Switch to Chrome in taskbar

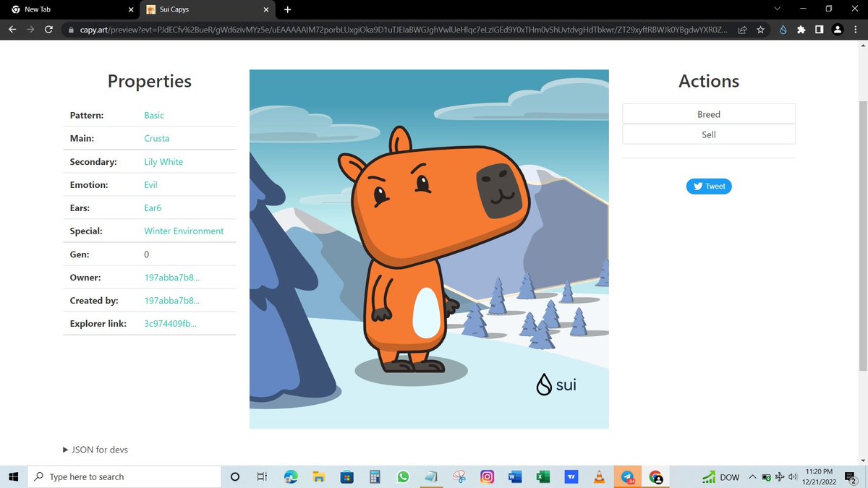click(x=655, y=477)
